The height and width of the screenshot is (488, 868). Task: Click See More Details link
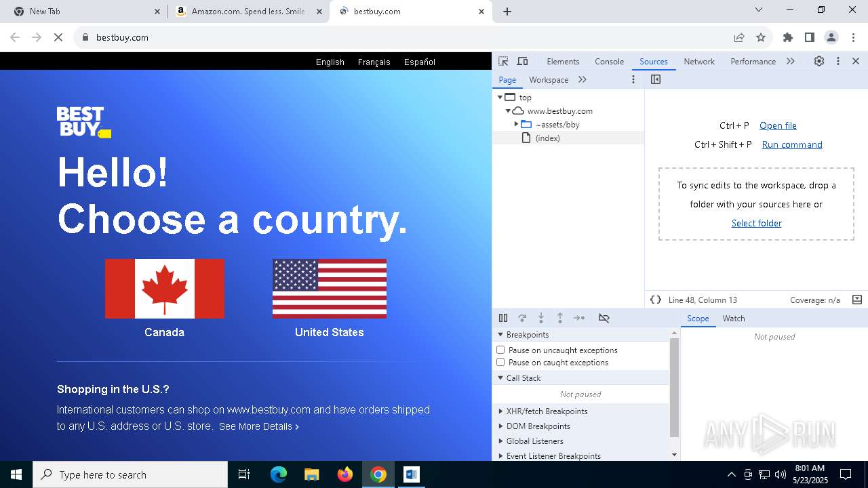click(x=259, y=426)
